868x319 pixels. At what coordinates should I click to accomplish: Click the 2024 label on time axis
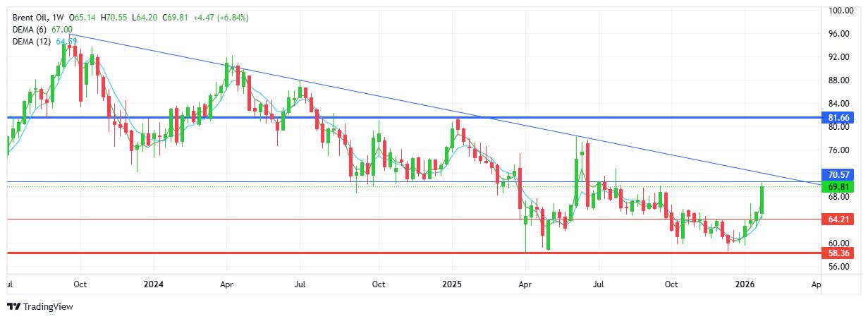tap(154, 284)
